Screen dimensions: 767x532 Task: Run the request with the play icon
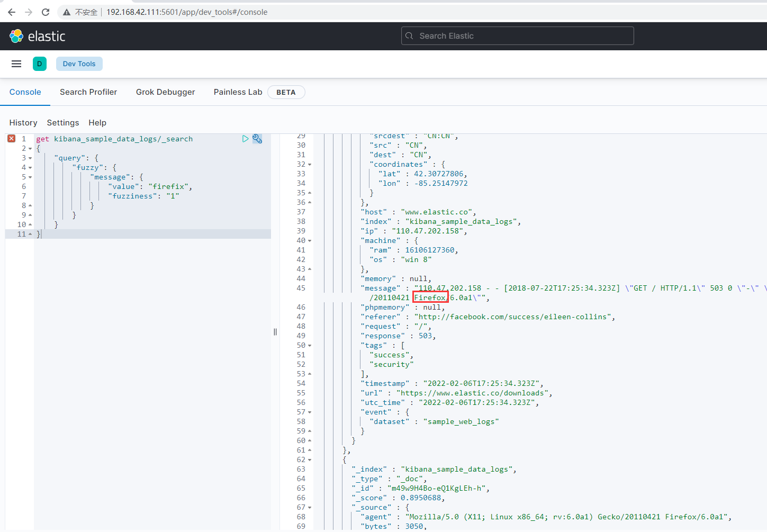245,139
